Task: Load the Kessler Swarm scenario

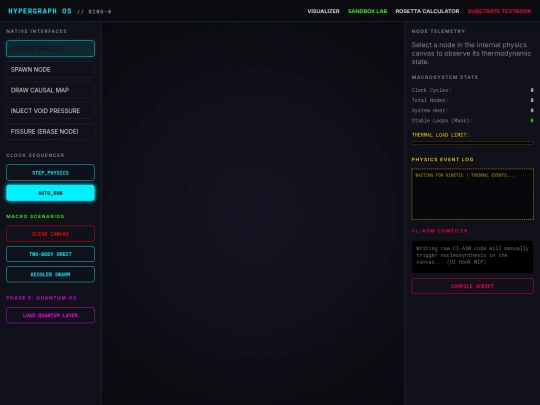Action: point(50,274)
